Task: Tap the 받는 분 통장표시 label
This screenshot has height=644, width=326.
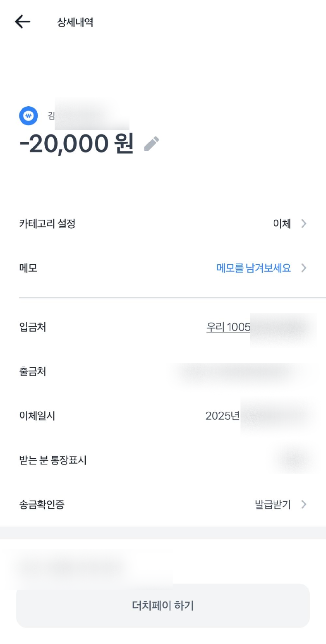Action: point(53,460)
